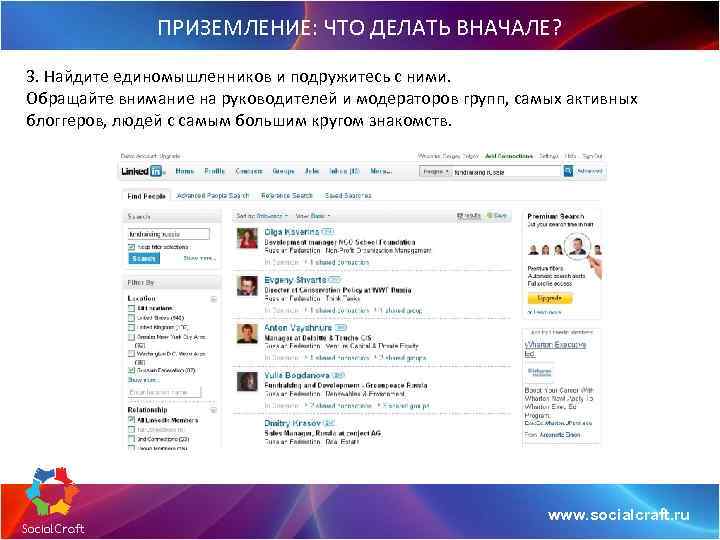The image size is (720, 540).
Task: Click Learn more under Premium Search
Action: pos(545,312)
